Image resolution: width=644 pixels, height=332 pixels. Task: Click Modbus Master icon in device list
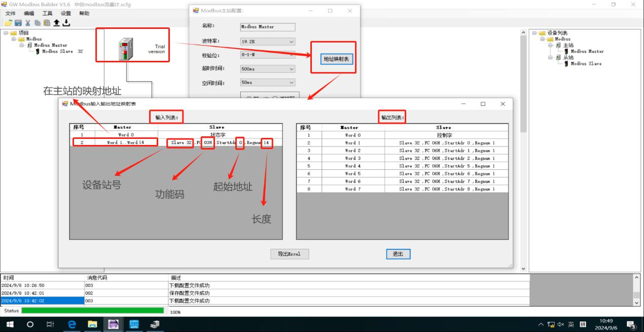pos(566,51)
